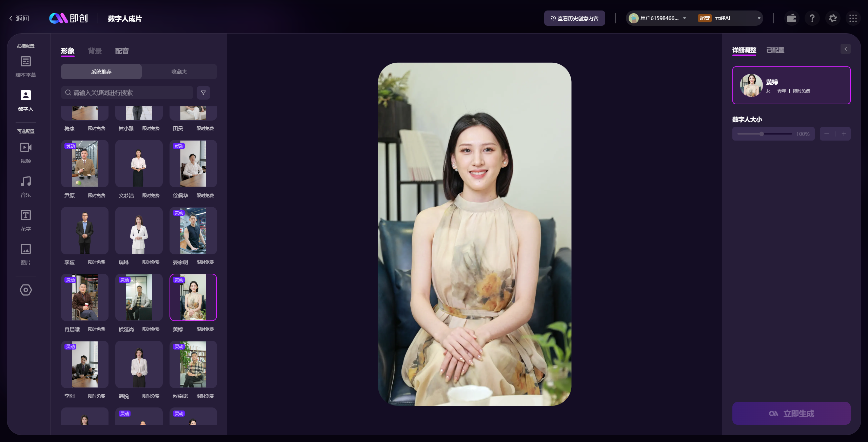Open the wallet icon in top bar
The width and height of the screenshot is (868, 442).
[791, 18]
